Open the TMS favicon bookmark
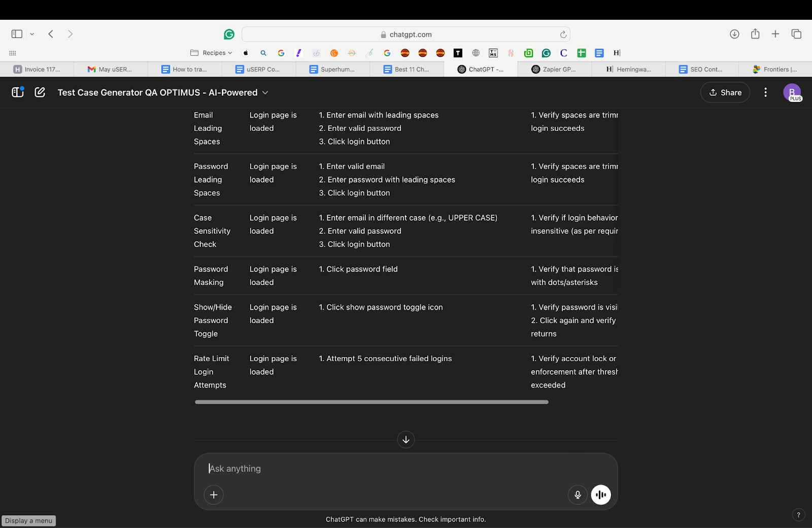 [493, 53]
